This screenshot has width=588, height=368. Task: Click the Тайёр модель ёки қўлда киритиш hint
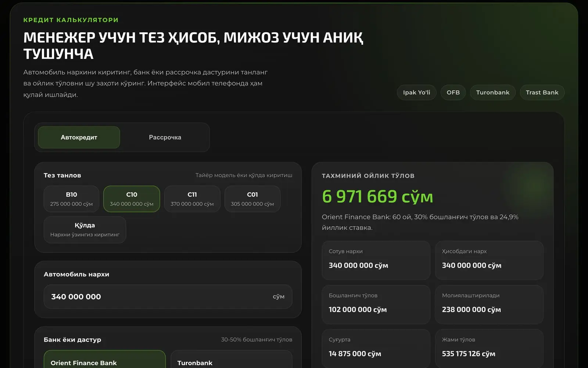(244, 175)
